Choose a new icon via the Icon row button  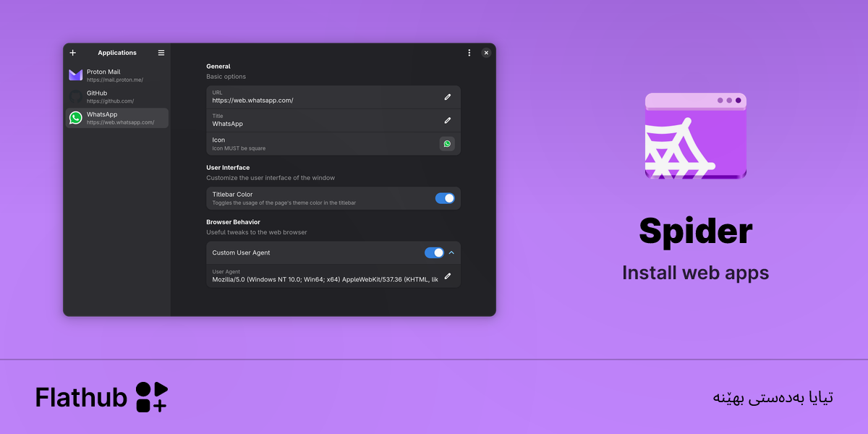point(447,144)
